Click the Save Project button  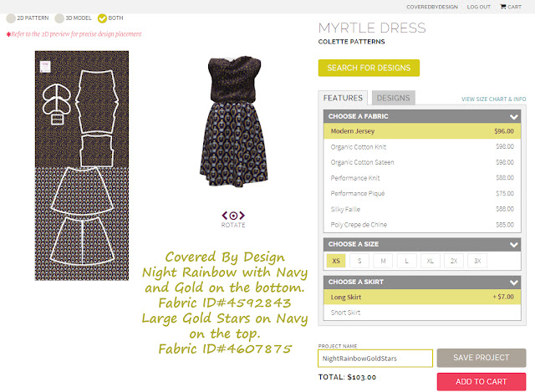[481, 358]
